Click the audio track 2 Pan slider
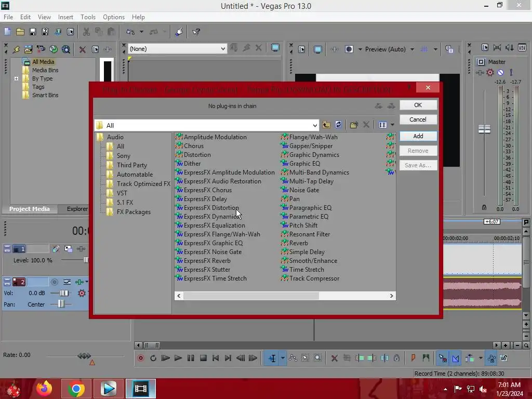Screen dimensions: 532x399 coord(61,304)
